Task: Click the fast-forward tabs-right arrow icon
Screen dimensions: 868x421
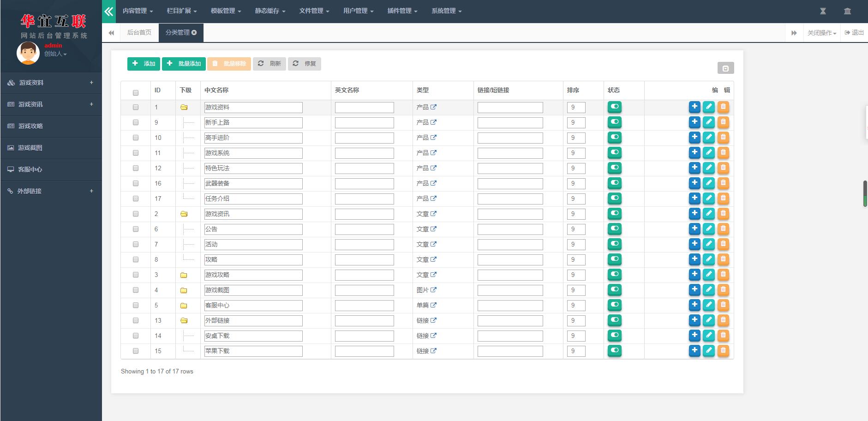Action: (794, 33)
